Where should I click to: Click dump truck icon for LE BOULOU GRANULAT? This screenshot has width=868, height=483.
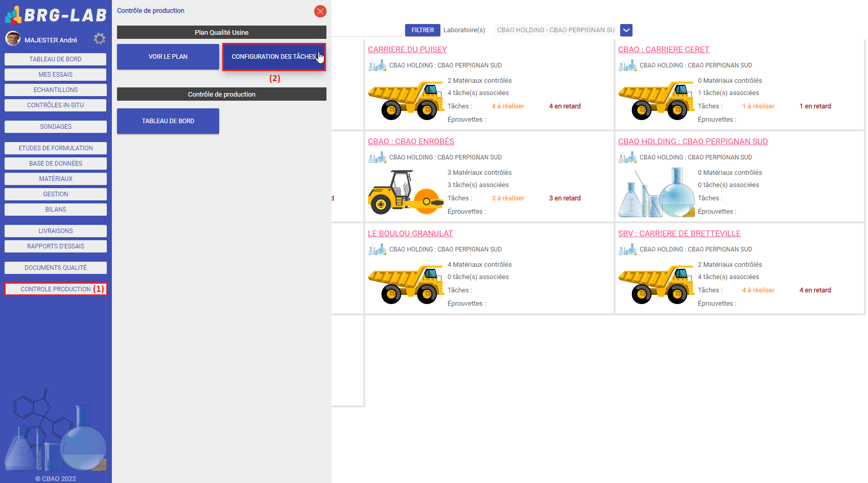pyautogui.click(x=406, y=284)
